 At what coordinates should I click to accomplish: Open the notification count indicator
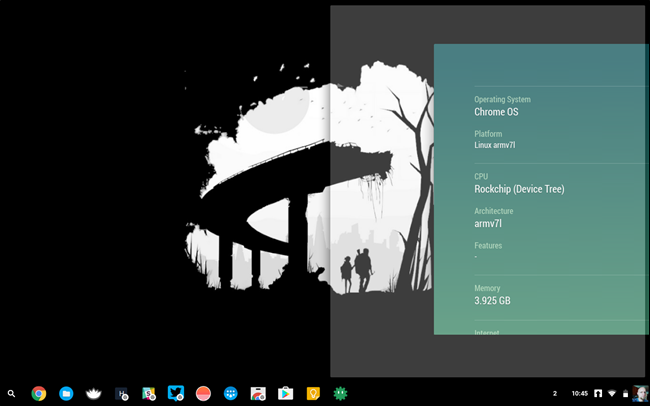555,394
